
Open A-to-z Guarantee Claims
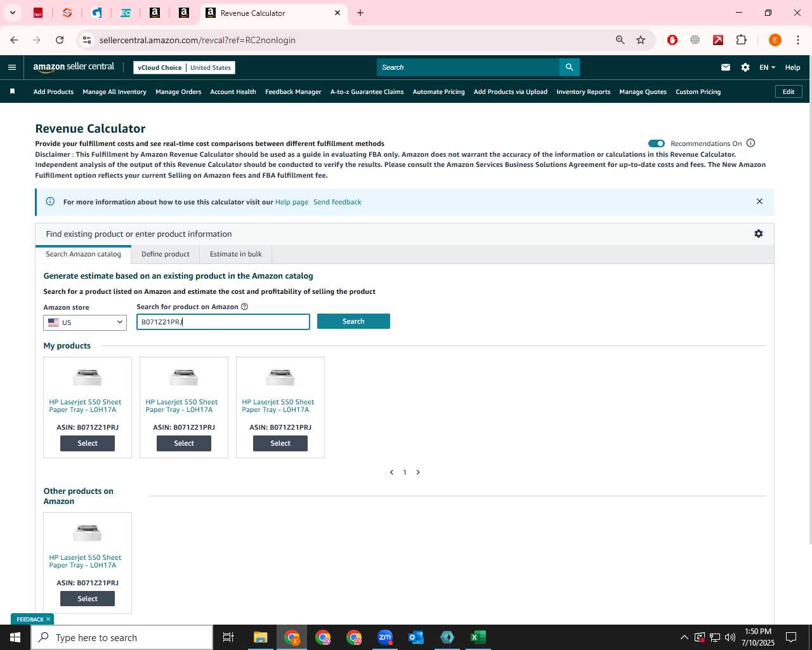pos(367,91)
